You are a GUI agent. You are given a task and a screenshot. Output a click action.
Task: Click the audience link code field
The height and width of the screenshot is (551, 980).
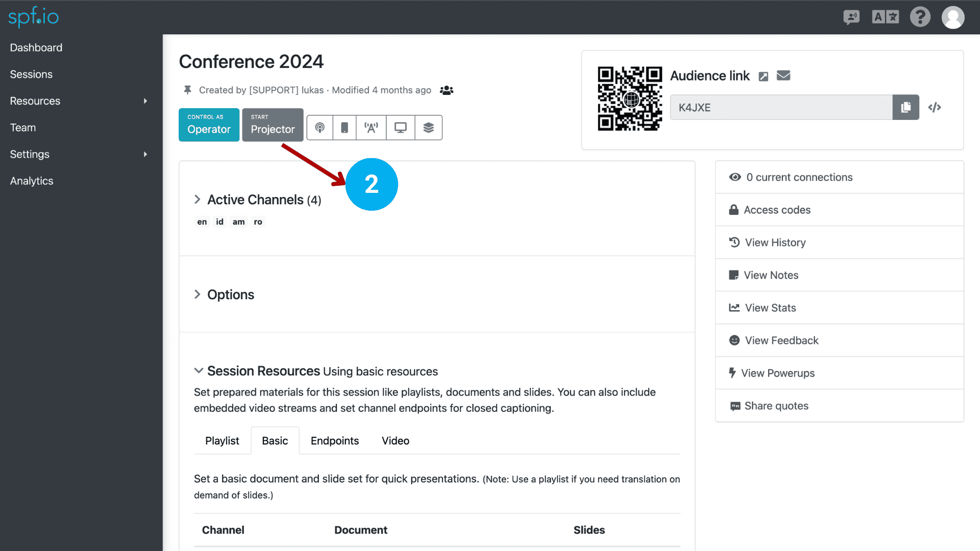(781, 107)
